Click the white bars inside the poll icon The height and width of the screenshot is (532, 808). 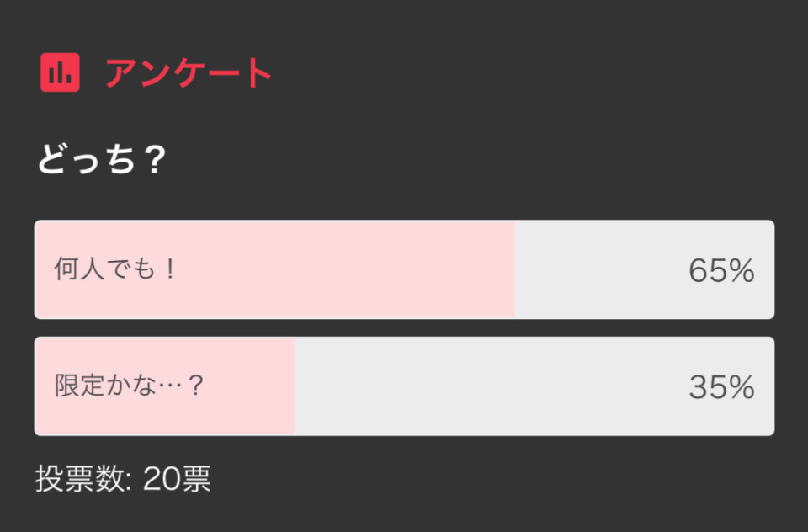click(x=60, y=72)
